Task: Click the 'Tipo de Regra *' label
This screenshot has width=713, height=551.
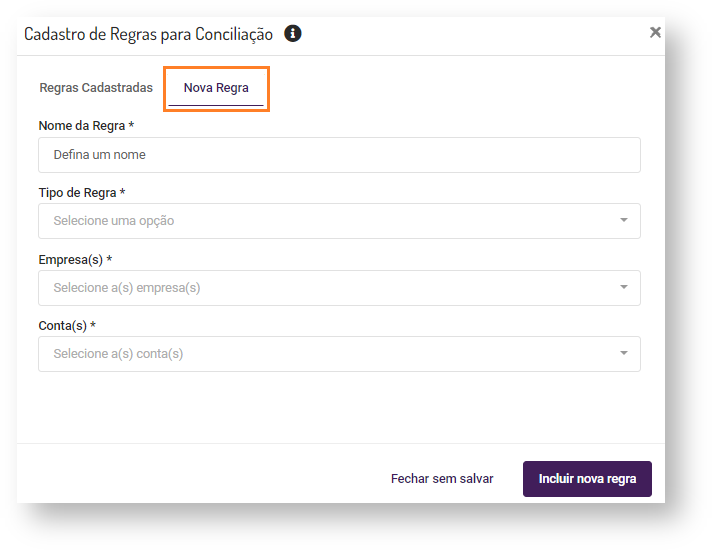Action: pos(82,193)
